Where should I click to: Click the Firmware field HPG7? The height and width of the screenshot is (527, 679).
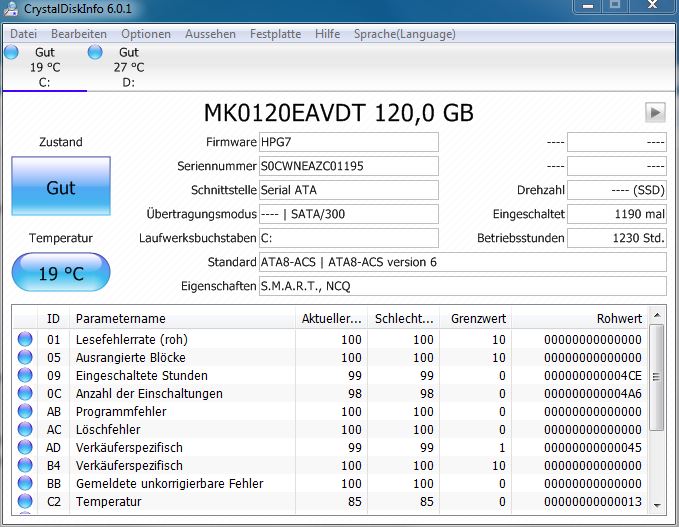tap(349, 142)
